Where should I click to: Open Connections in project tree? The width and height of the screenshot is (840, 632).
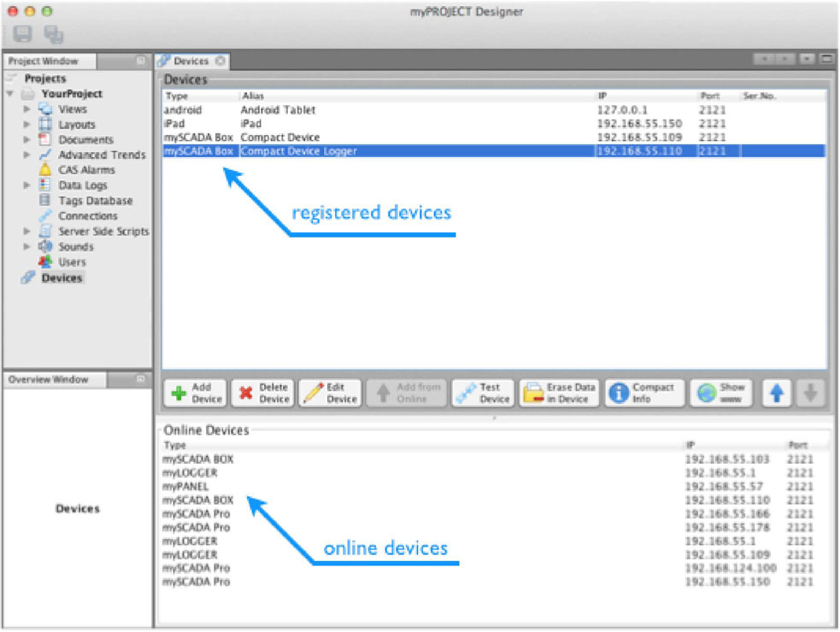pyautogui.click(x=88, y=216)
